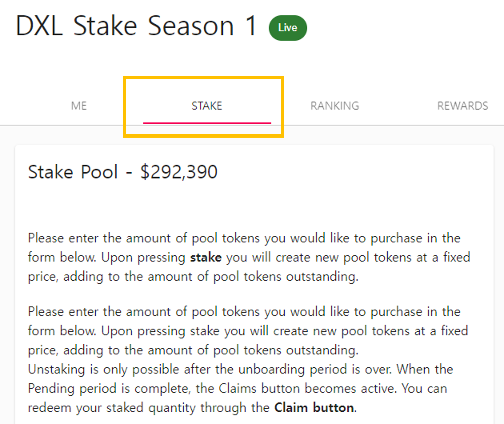Click the Stake Pool heading words
The width and height of the screenshot is (504, 424).
pyautogui.click(x=73, y=172)
